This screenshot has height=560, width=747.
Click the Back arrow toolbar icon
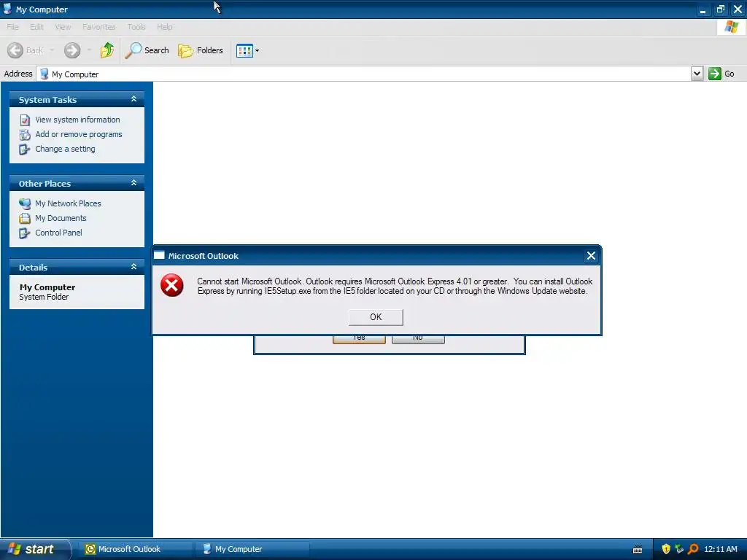tap(15, 50)
